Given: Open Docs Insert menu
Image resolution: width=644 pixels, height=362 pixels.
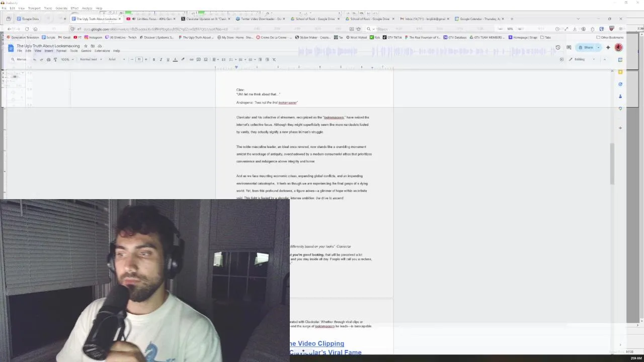Looking at the screenshot, I should tap(49, 51).
